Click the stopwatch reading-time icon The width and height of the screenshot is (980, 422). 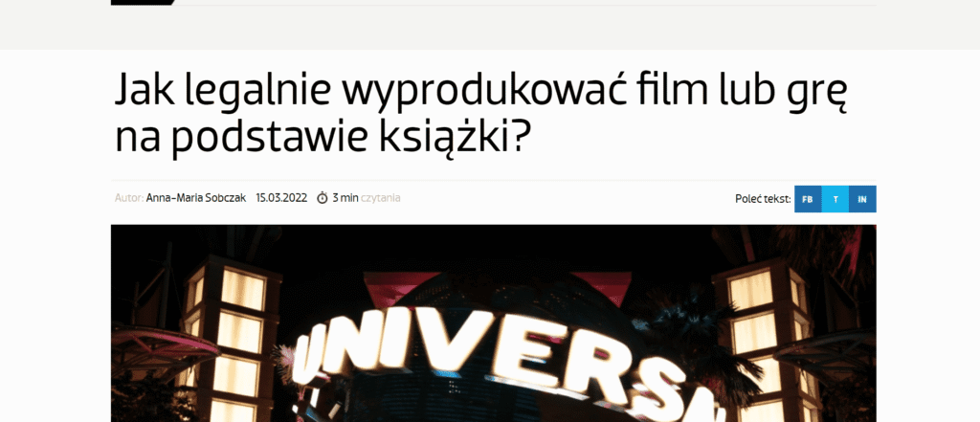point(323,198)
